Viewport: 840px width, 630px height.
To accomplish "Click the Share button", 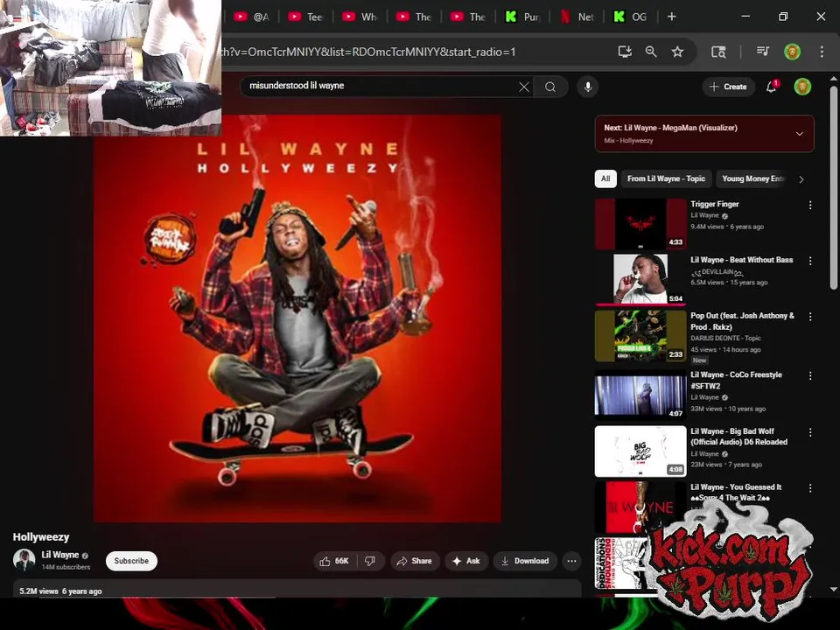I will [x=414, y=561].
